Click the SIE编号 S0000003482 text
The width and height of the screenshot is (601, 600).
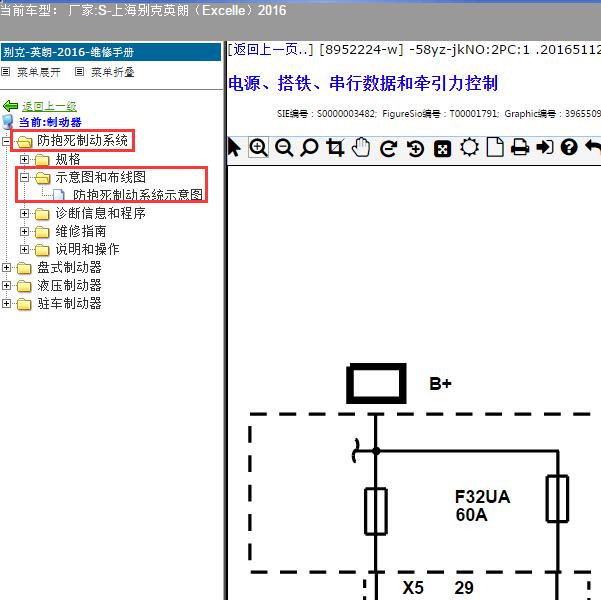pyautogui.click(x=327, y=113)
